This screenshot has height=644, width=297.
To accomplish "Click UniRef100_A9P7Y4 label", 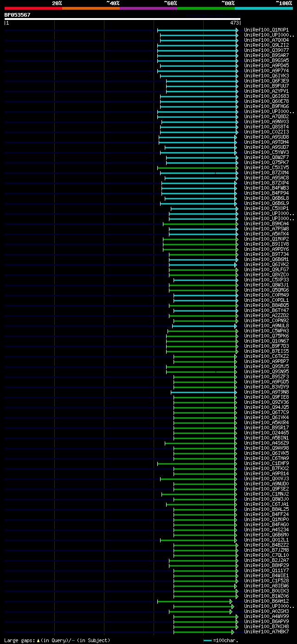I will click(266, 71).
